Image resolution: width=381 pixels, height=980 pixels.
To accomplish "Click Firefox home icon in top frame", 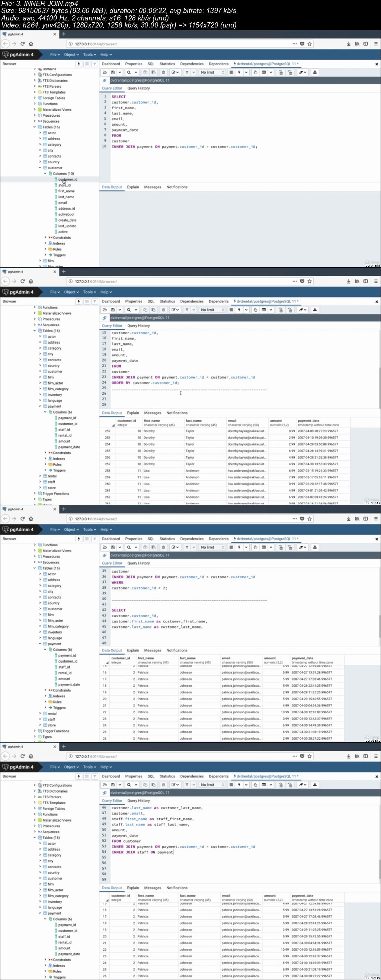I will click(x=31, y=44).
